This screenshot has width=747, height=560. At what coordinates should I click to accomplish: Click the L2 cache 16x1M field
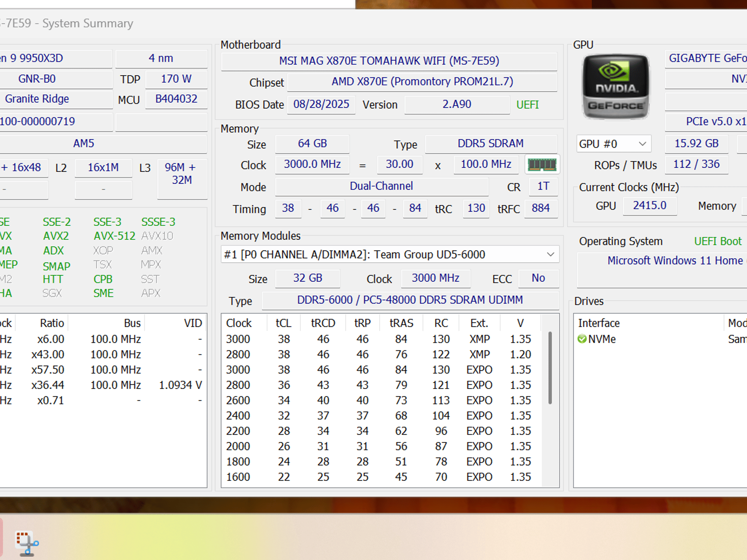coord(103,168)
